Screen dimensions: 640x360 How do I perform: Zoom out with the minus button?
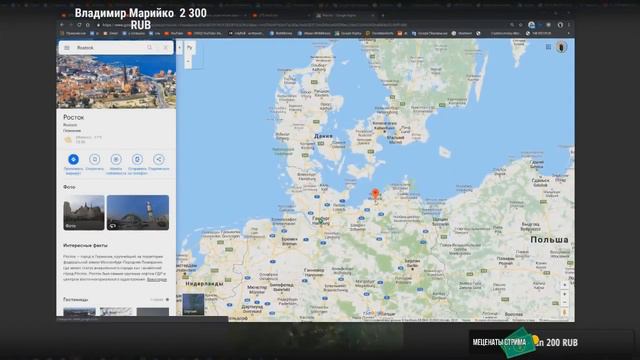click(565, 302)
